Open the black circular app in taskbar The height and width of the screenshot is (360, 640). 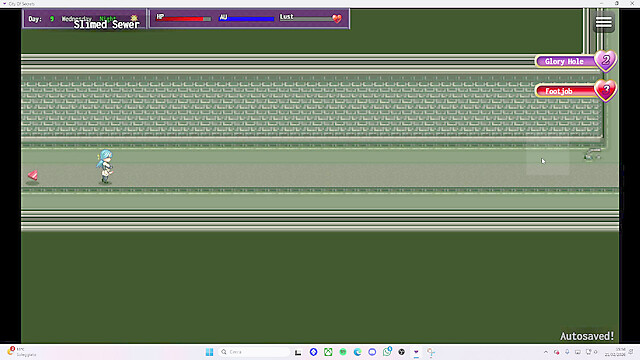[x=402, y=352]
